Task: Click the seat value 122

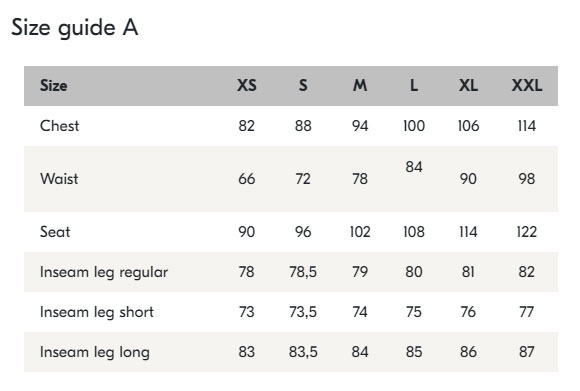Action: (527, 232)
